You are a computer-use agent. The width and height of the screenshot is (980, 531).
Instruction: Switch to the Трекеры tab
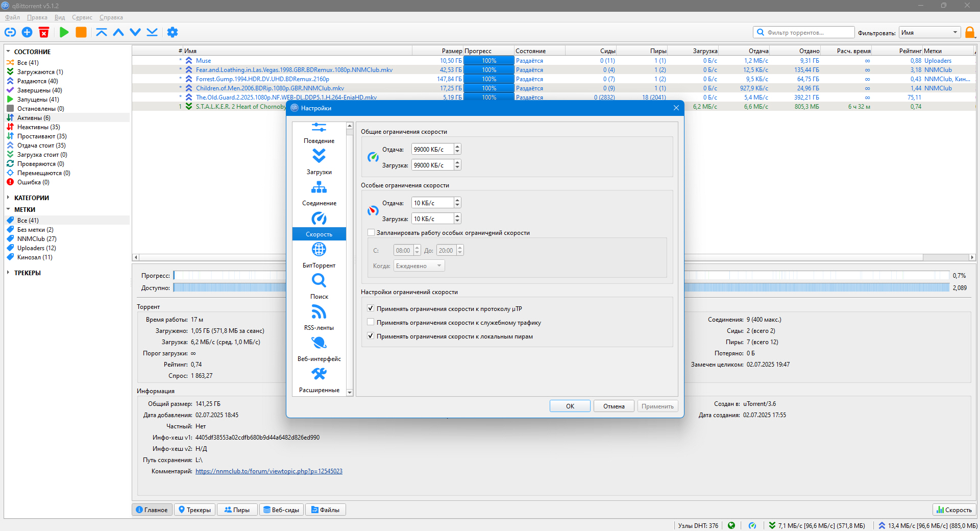[194, 510]
